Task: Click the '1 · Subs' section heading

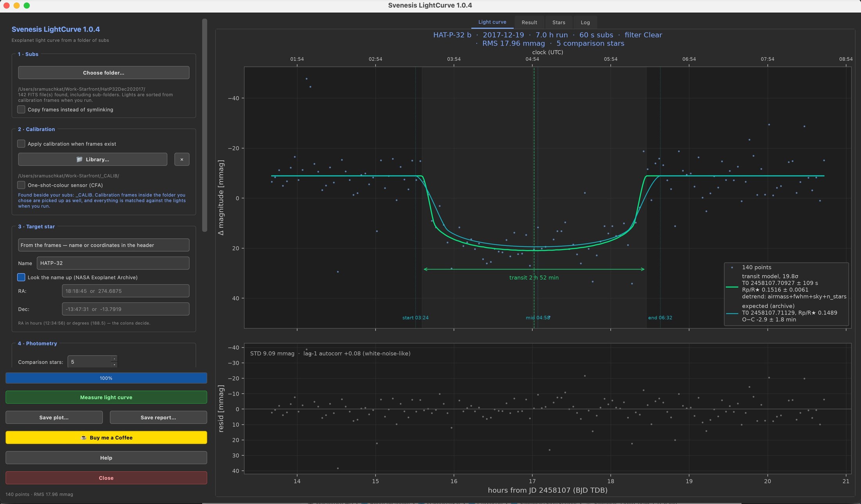Action: pyautogui.click(x=28, y=54)
